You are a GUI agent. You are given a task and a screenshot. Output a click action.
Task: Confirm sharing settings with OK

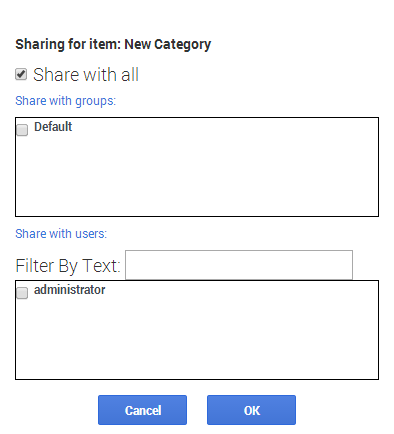(x=251, y=410)
